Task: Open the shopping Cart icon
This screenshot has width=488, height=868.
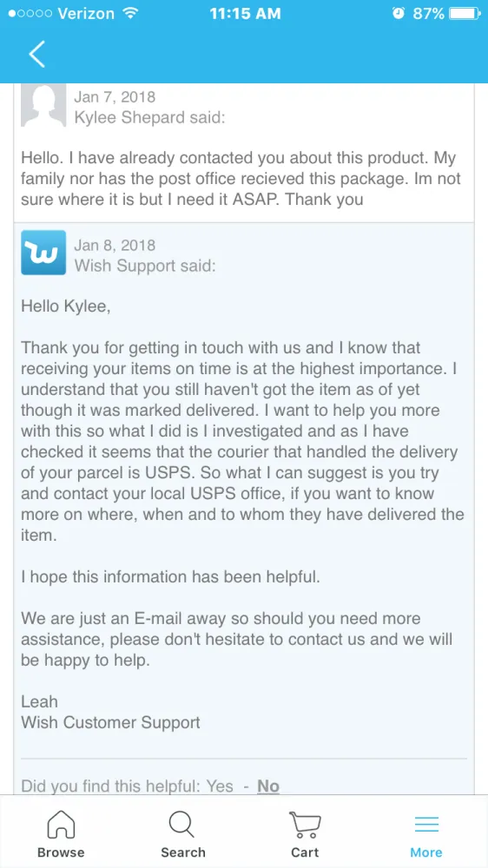Action: 305,825
